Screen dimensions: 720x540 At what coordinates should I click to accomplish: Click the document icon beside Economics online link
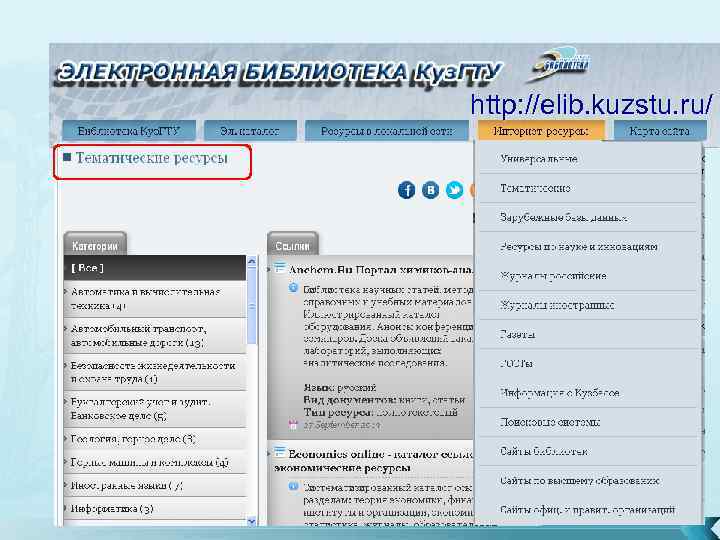(280, 452)
